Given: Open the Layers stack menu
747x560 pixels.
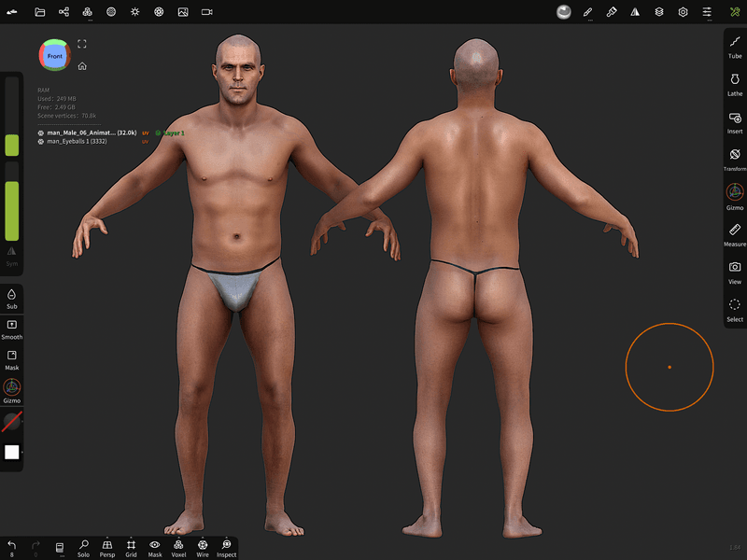Looking at the screenshot, I should click(659, 12).
